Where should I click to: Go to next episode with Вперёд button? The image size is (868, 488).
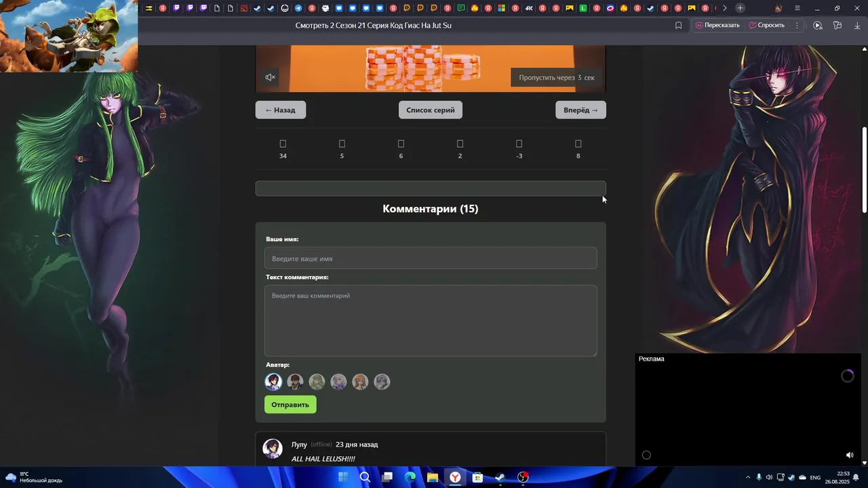pos(580,110)
